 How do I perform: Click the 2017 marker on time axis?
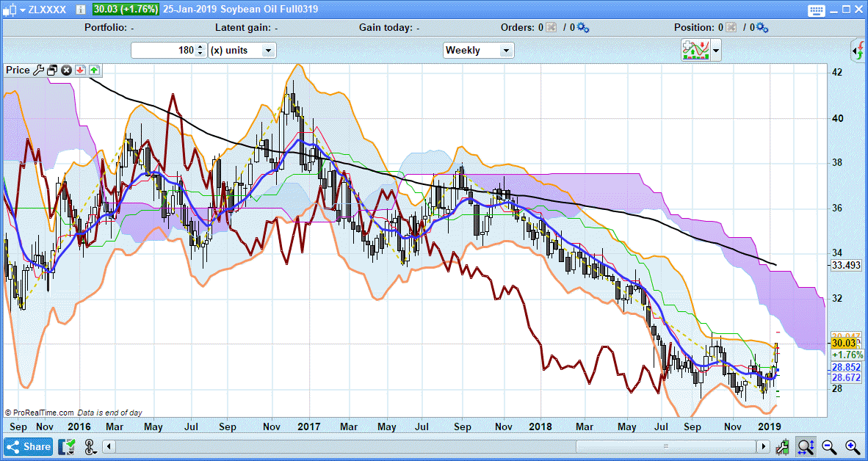pos(309,426)
